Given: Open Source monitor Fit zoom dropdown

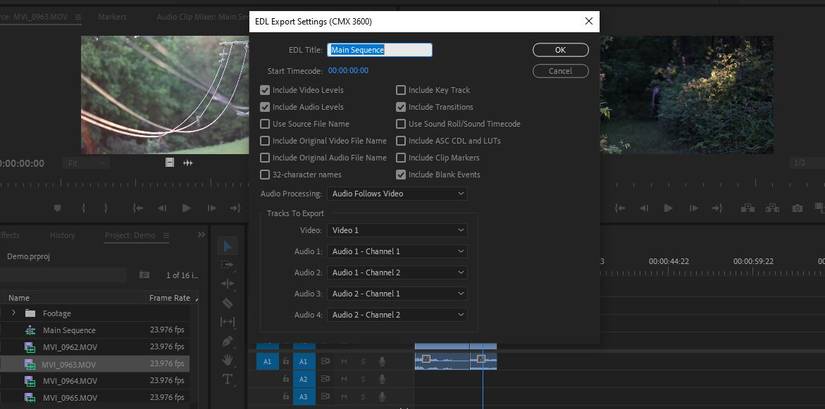Looking at the screenshot, I should (x=87, y=164).
